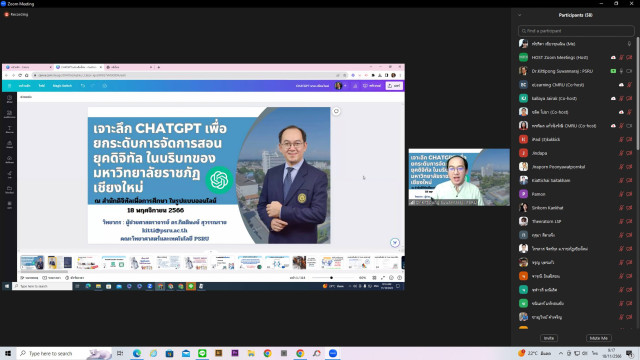
Task: Select Dr.Kittipong Suwannaraj : PSRU participant name
Action: click(562, 71)
